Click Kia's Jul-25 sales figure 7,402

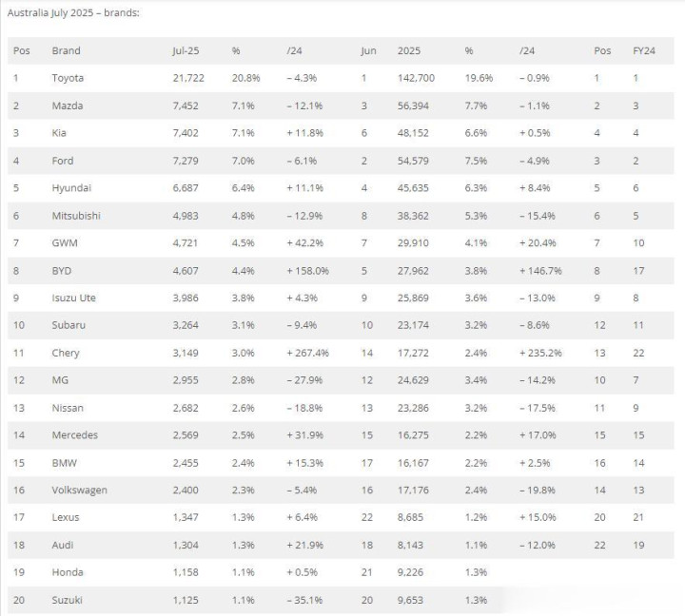click(186, 133)
